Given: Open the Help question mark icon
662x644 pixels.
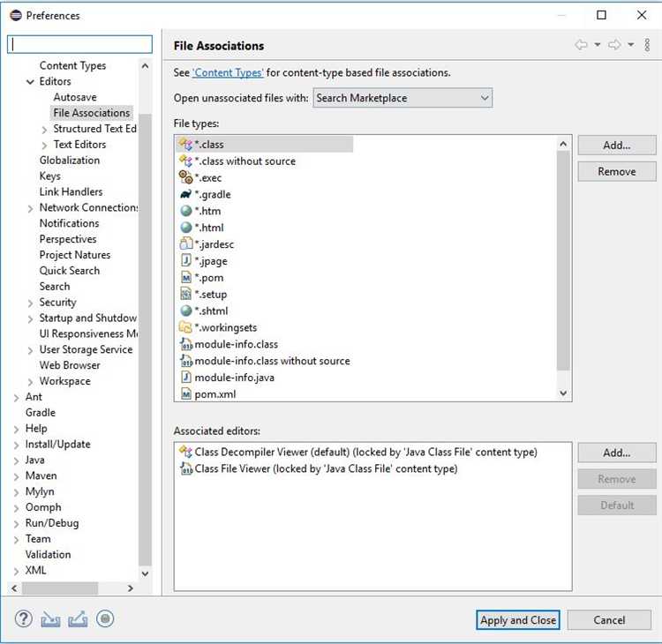Looking at the screenshot, I should 23,619.
